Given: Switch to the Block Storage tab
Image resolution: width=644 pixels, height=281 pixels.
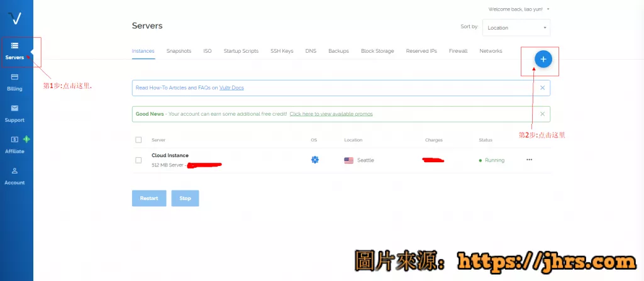Looking at the screenshot, I should 377,51.
